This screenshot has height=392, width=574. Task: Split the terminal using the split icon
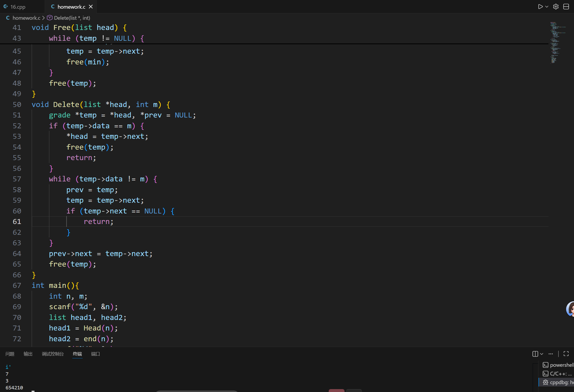pos(535,354)
